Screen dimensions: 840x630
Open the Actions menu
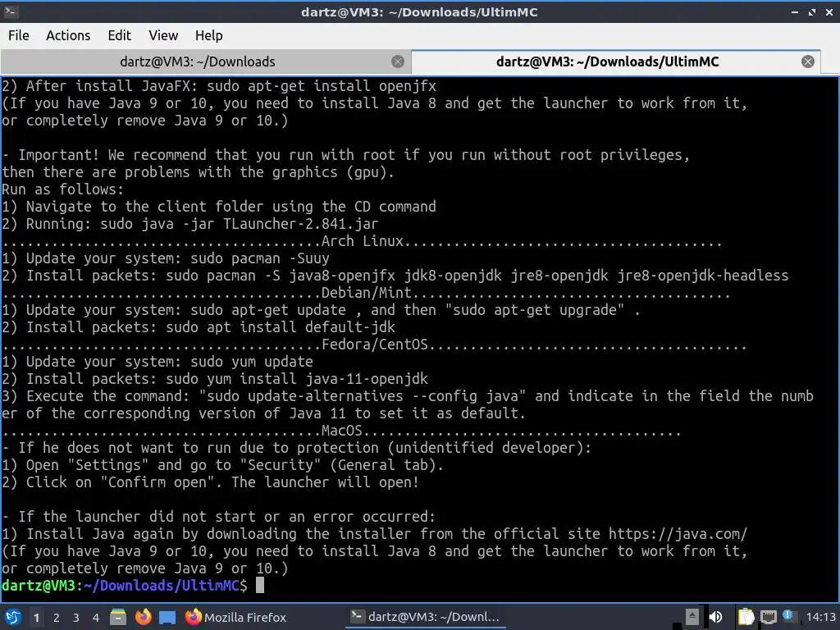pos(68,35)
